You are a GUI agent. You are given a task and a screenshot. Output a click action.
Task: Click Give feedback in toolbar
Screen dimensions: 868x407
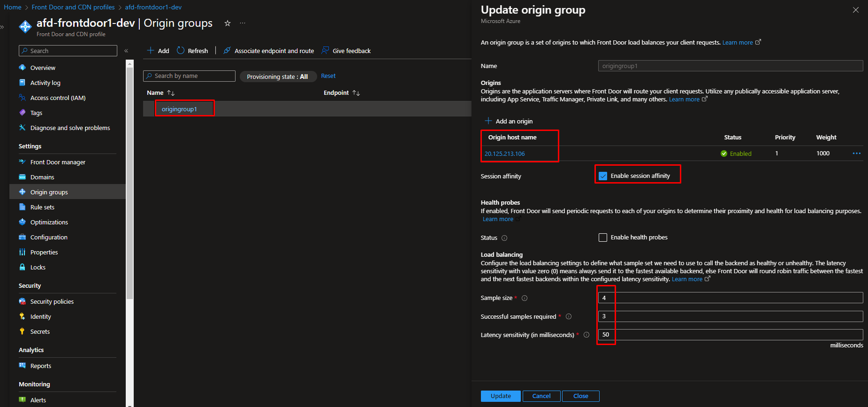click(x=346, y=51)
